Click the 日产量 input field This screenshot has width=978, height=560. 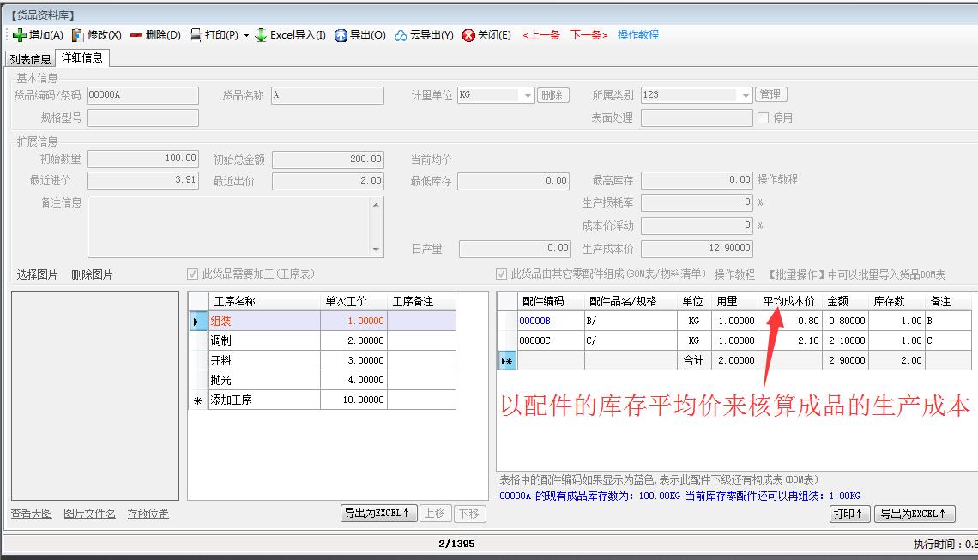(515, 249)
